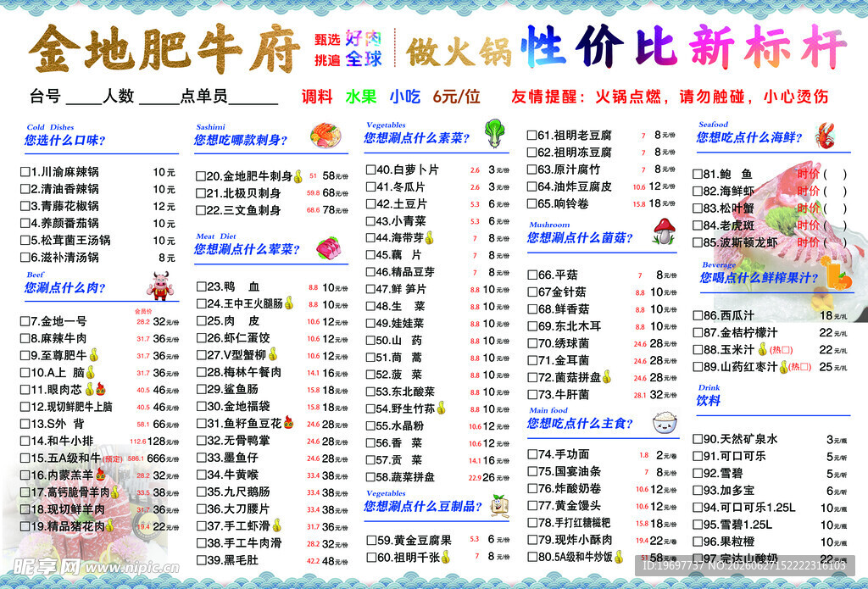
Task: Select the checkbox for 91.可口可乐
Action: 698,456
